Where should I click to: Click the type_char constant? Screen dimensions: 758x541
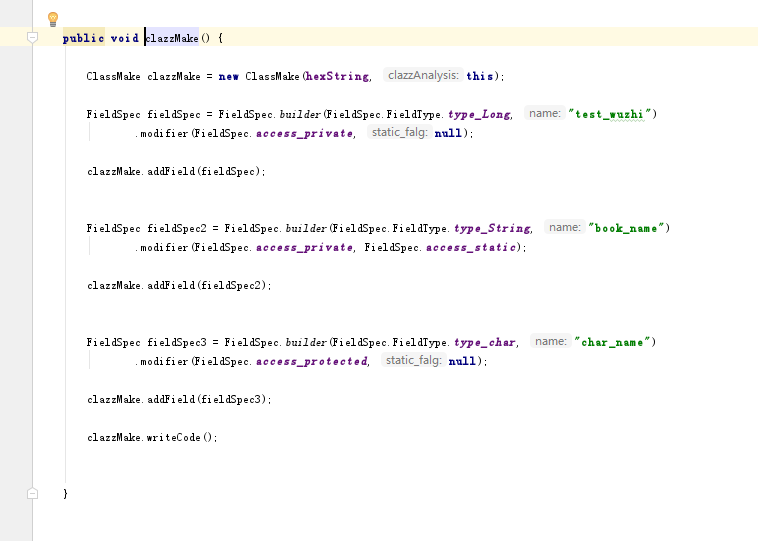pos(484,343)
